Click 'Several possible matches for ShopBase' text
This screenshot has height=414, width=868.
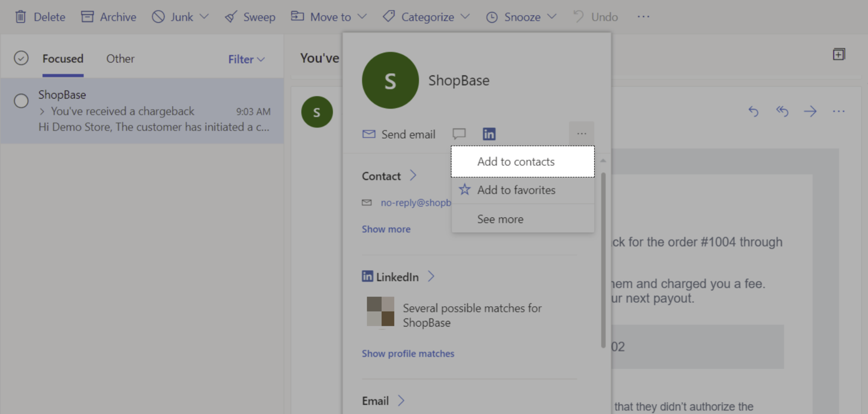[x=472, y=315]
